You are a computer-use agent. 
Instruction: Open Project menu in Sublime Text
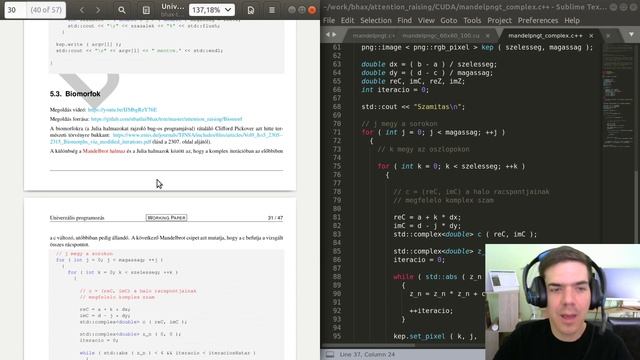click(x=499, y=20)
